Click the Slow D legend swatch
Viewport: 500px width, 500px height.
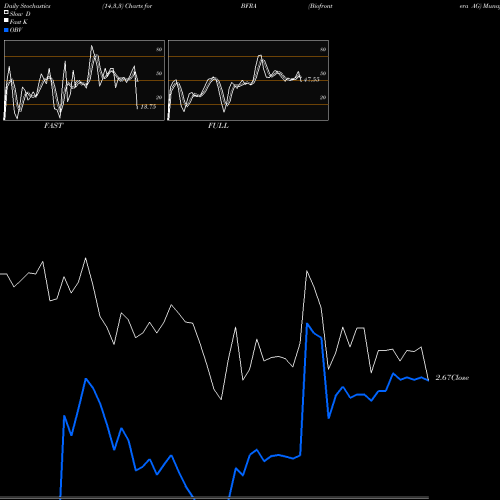6,13
